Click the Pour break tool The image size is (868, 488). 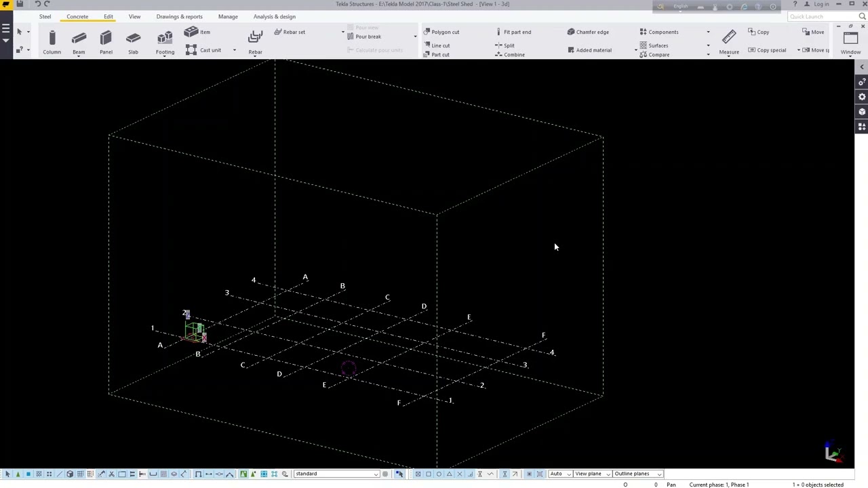tap(363, 37)
